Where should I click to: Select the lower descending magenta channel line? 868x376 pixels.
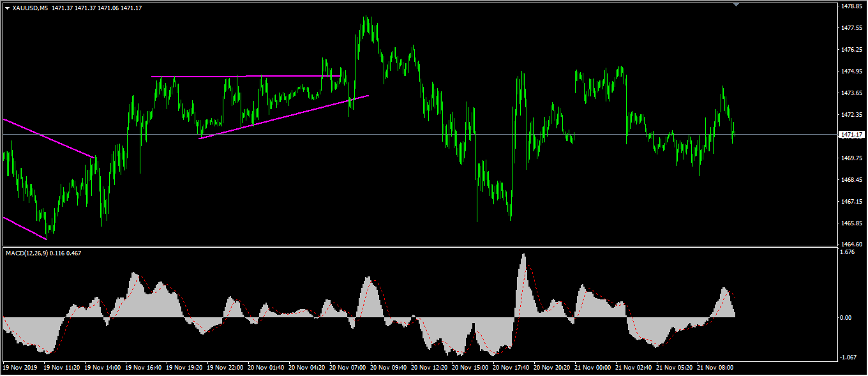25,228
